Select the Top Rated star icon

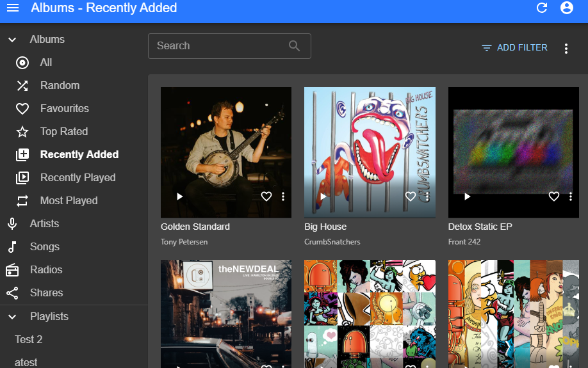pyautogui.click(x=22, y=132)
